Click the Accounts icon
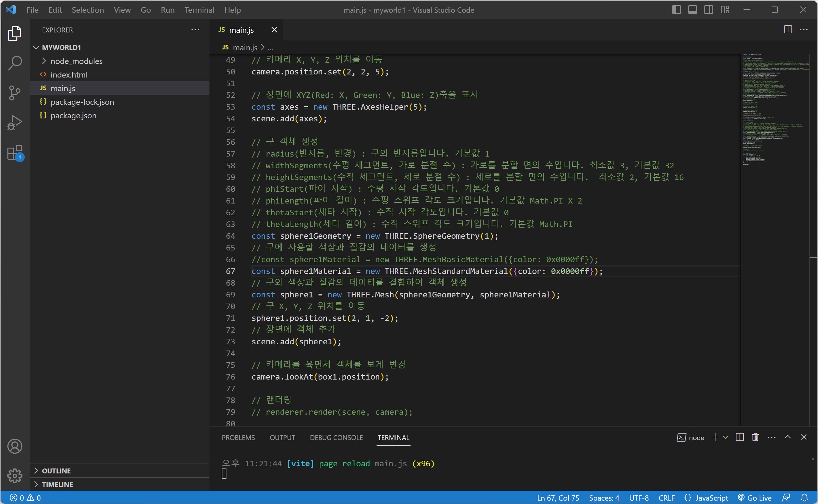 [15, 446]
